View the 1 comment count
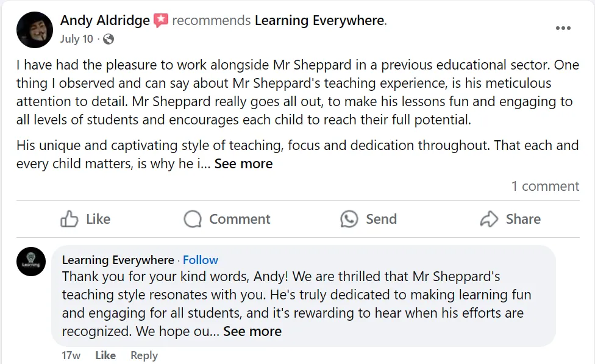 pos(545,187)
